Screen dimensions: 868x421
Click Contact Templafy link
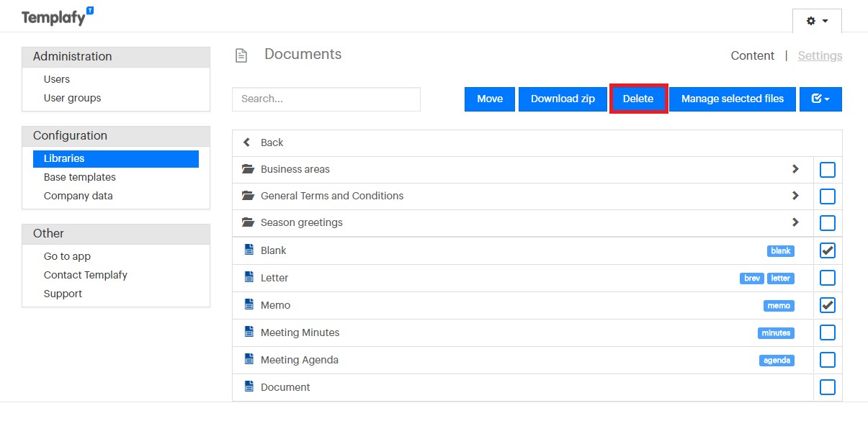click(86, 275)
